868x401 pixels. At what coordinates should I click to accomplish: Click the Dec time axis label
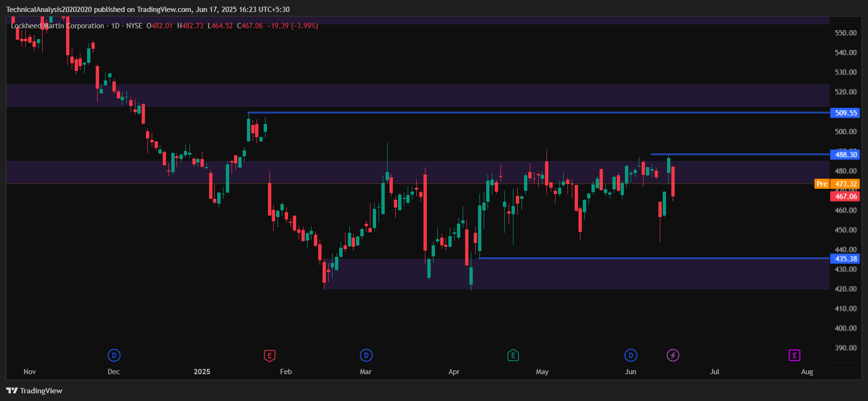(114, 372)
